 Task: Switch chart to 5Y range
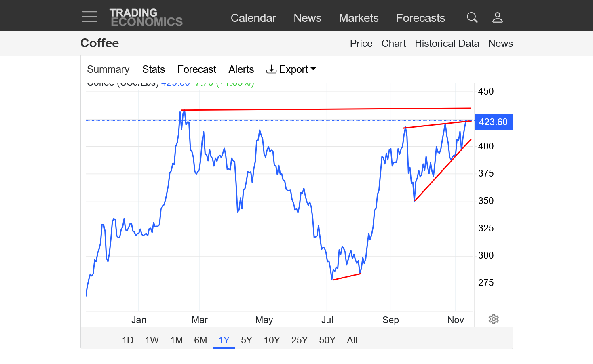[x=247, y=340]
